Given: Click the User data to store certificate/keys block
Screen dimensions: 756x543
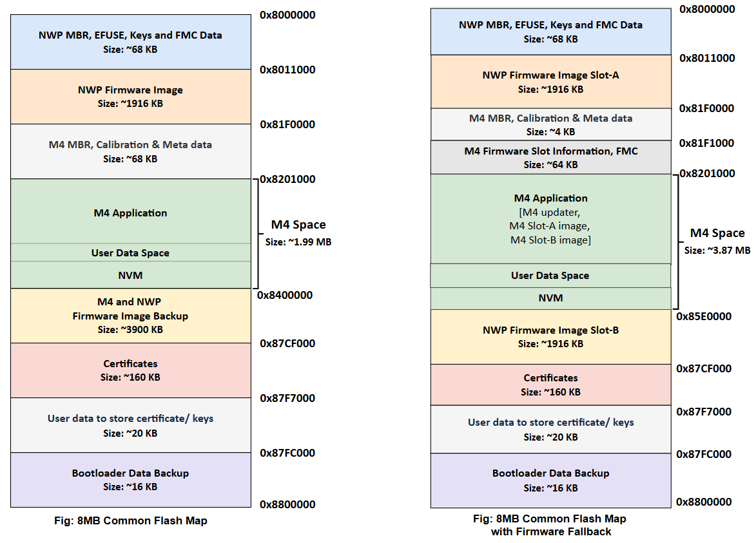Looking at the screenshot, I should pos(129,425).
